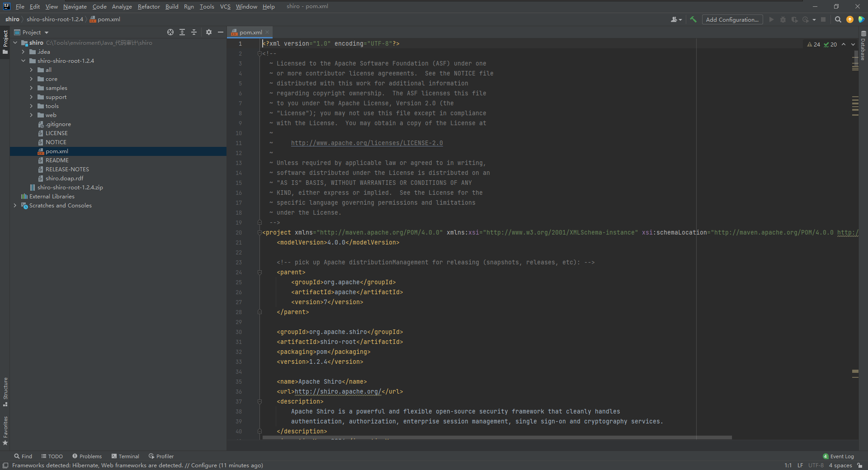Click the Run with Coverage icon
This screenshot has width=868, height=470.
[794, 19]
